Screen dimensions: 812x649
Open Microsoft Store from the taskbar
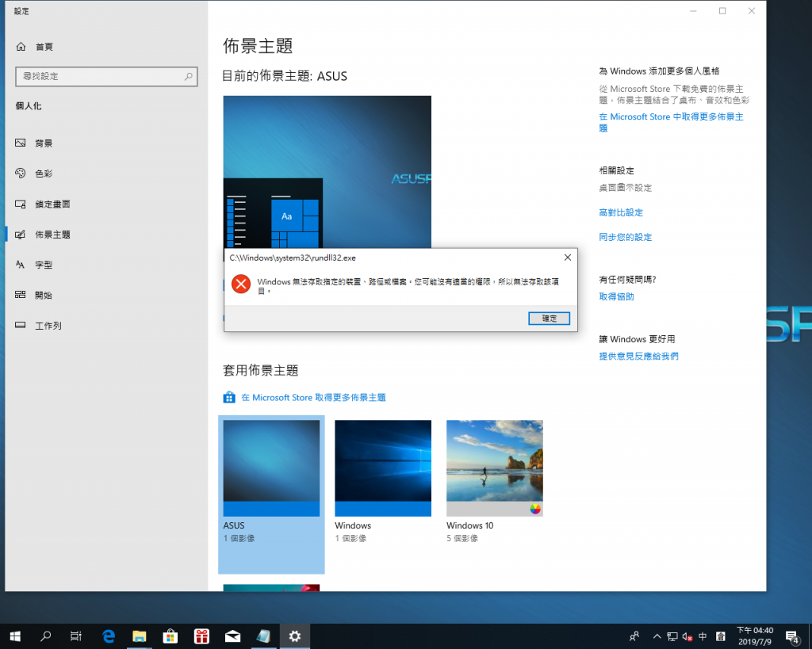(170, 636)
